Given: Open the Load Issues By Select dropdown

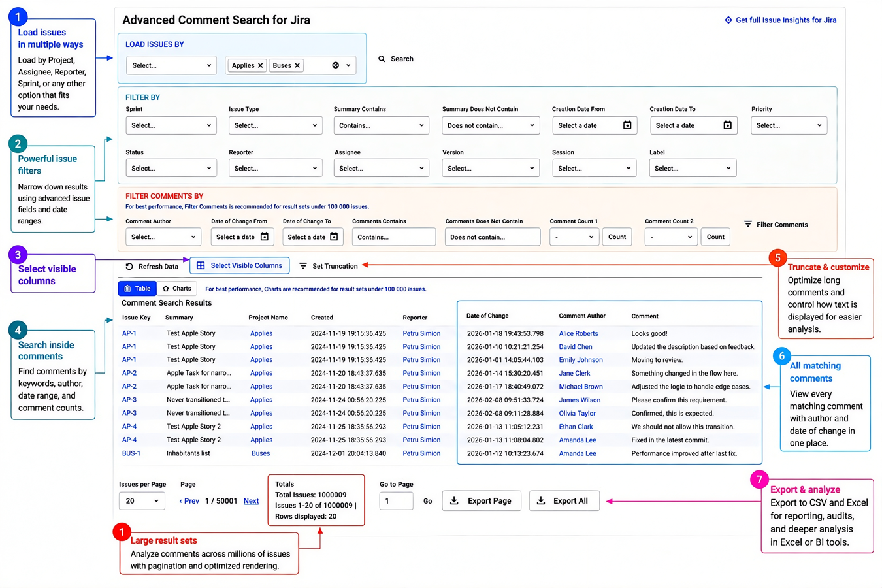Looking at the screenshot, I should point(171,65).
